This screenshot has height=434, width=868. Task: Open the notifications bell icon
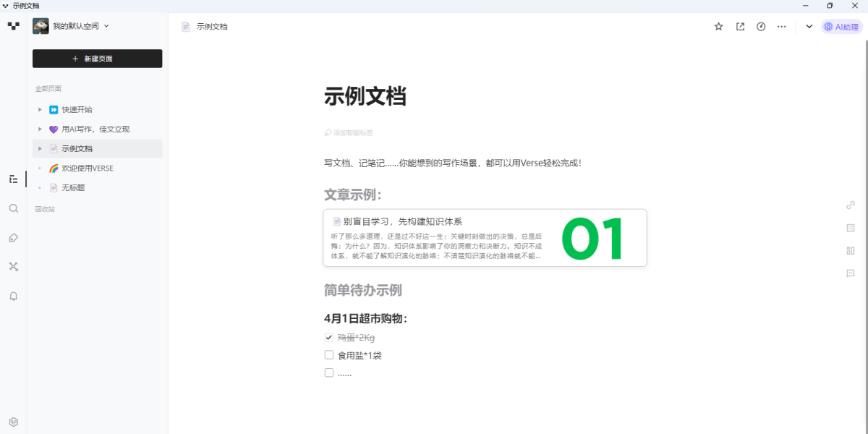point(13,296)
